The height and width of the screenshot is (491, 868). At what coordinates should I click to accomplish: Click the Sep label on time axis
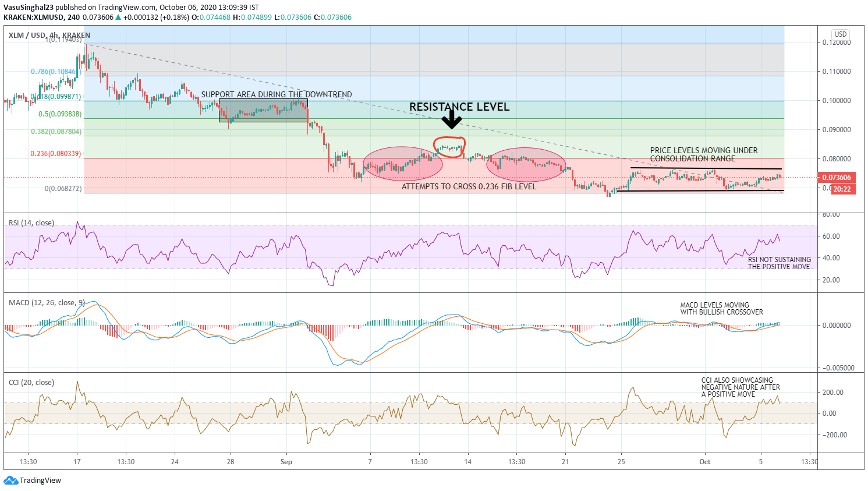pyautogui.click(x=286, y=462)
